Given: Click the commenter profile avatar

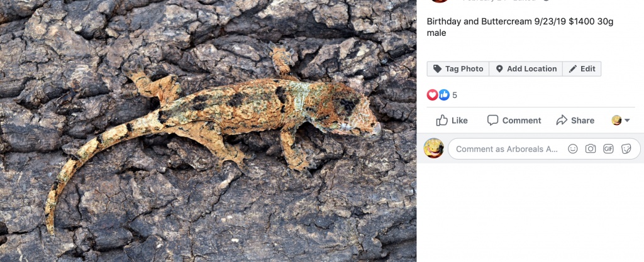Looking at the screenshot, I should pyautogui.click(x=434, y=148).
